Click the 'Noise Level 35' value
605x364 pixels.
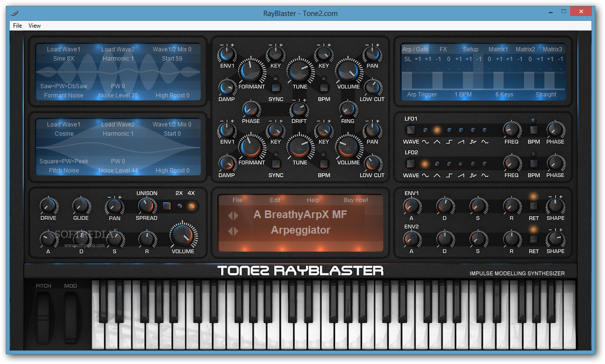(x=118, y=95)
